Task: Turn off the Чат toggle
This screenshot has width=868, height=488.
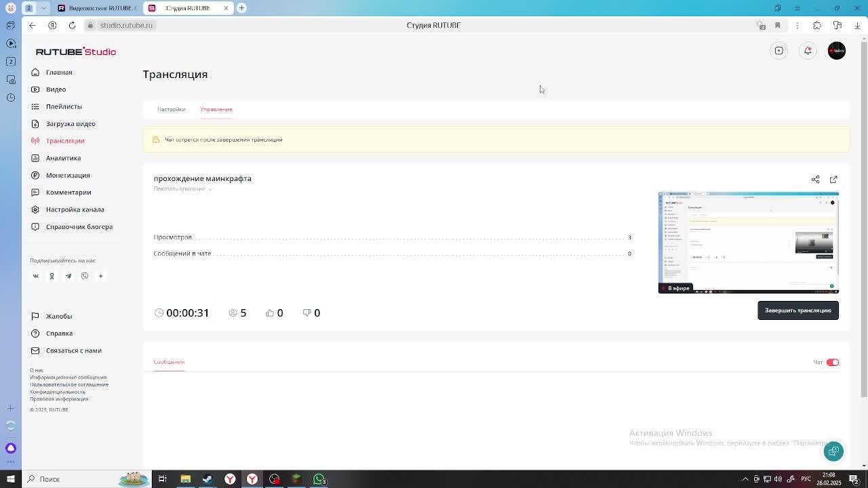Action: [x=833, y=363]
